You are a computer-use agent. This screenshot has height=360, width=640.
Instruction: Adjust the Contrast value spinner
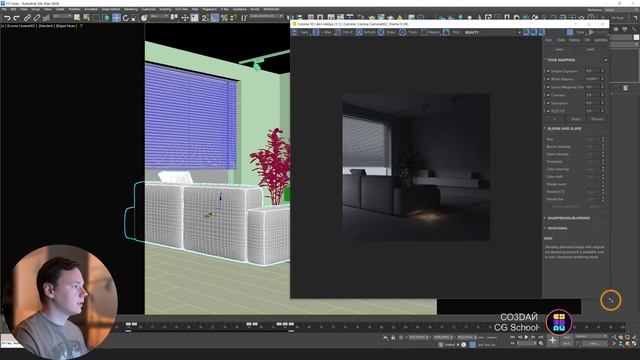[602, 95]
